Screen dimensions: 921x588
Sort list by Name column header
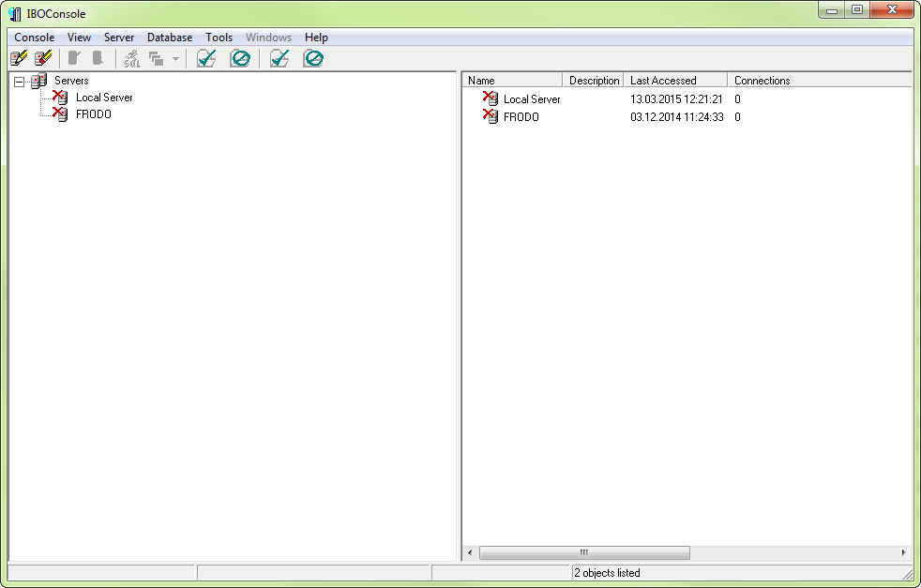pyautogui.click(x=513, y=81)
